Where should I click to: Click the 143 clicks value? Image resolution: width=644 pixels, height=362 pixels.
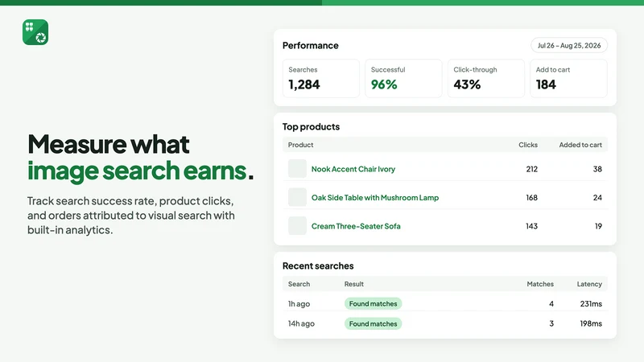point(532,226)
